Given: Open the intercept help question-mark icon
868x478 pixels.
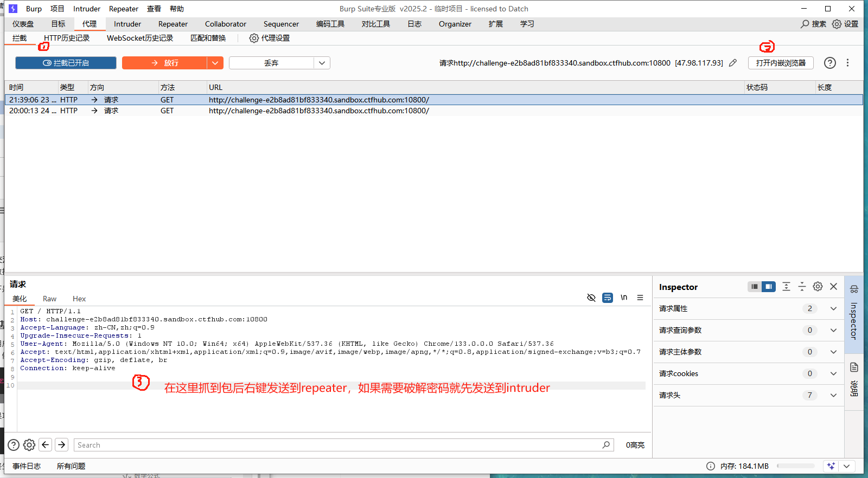Looking at the screenshot, I should (830, 63).
